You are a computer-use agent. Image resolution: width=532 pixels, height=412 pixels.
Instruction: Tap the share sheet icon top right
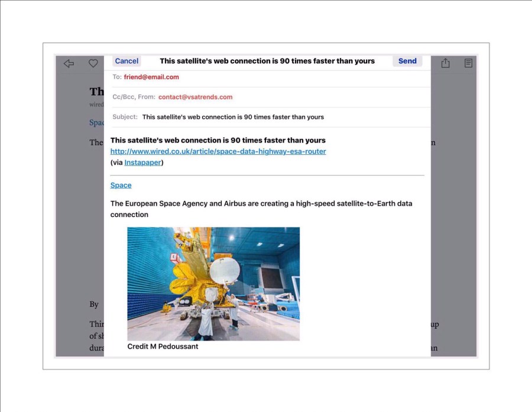coord(445,63)
